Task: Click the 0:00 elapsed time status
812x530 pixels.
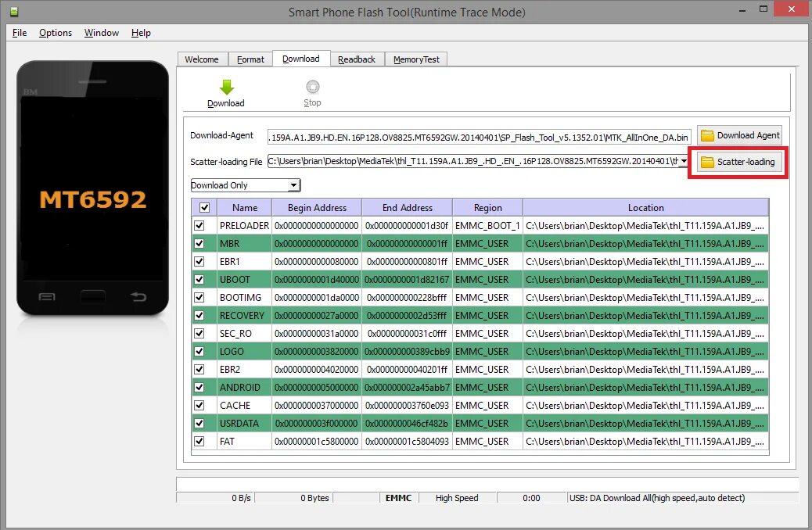Action: click(x=531, y=498)
